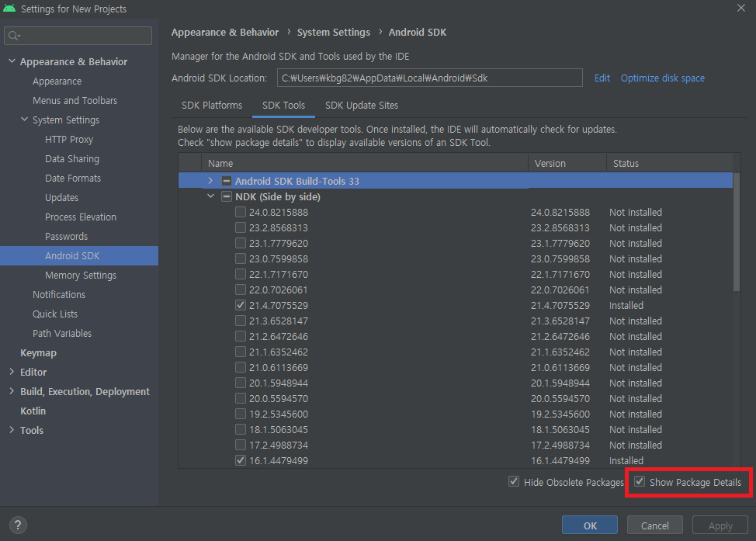Click Not installed status for 19.2.5345600
The image size is (756, 541).
(x=636, y=414)
